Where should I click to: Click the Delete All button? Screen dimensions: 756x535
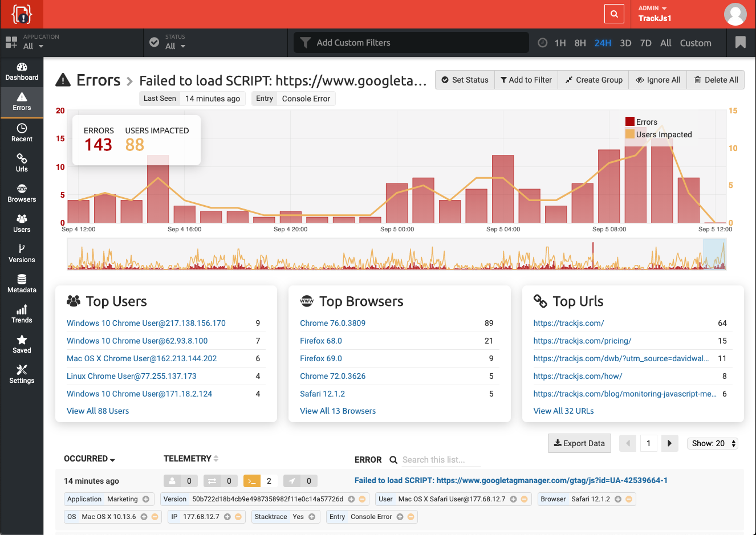pos(716,80)
